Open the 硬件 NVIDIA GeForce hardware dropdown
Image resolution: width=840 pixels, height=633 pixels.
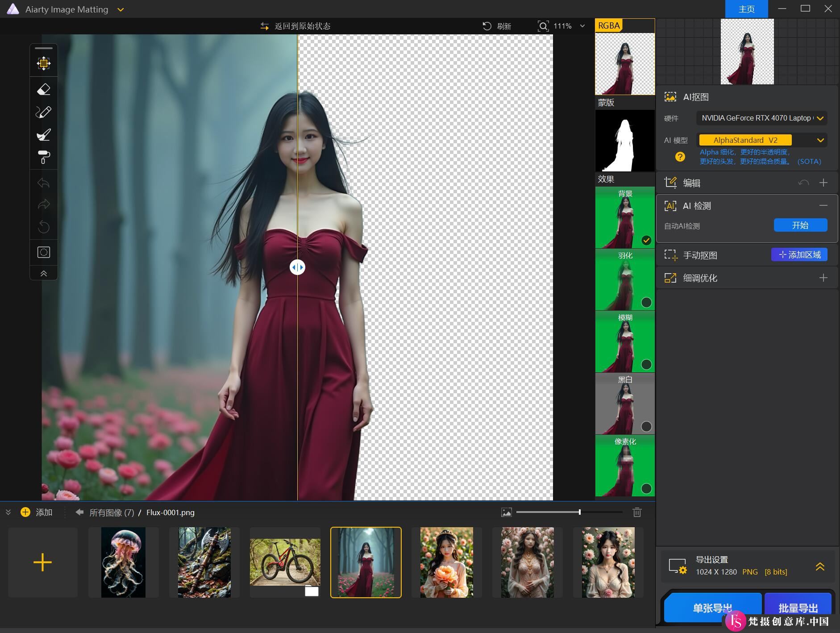[761, 118]
